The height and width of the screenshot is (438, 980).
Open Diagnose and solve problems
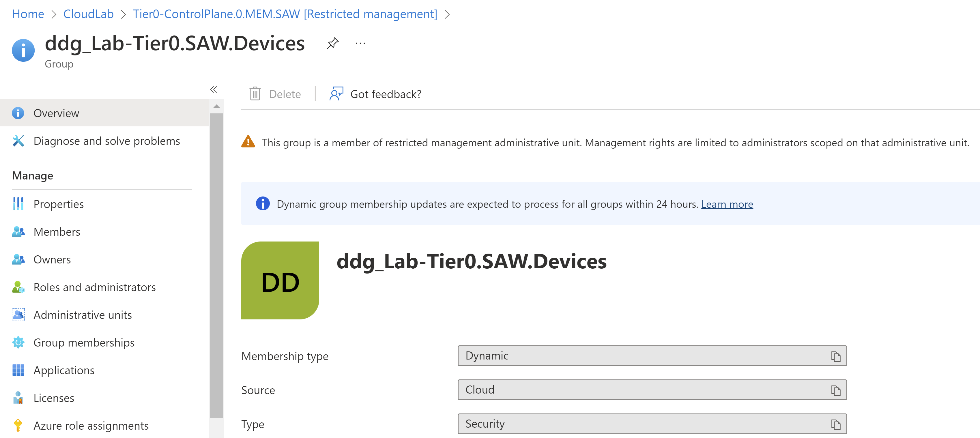coord(106,141)
